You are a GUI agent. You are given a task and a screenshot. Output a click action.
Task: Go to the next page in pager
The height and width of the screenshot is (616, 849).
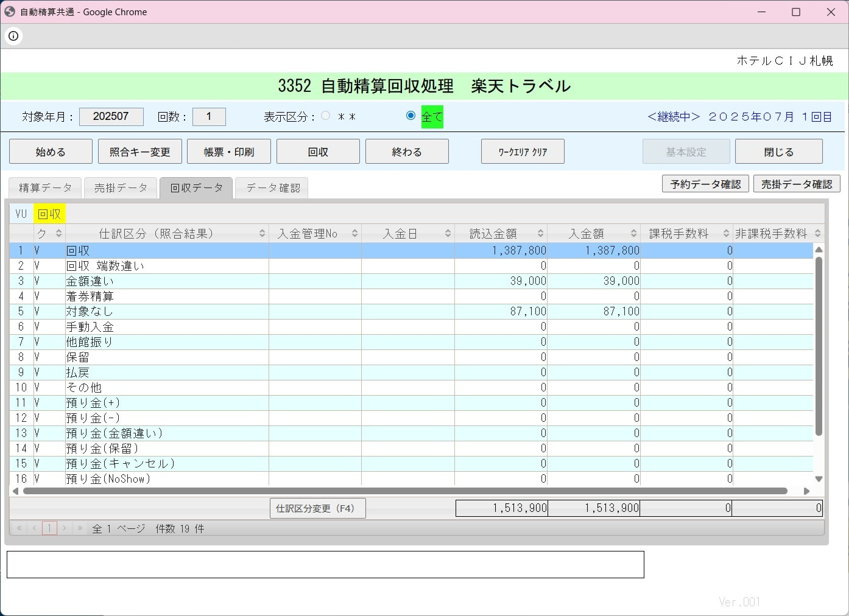point(65,528)
